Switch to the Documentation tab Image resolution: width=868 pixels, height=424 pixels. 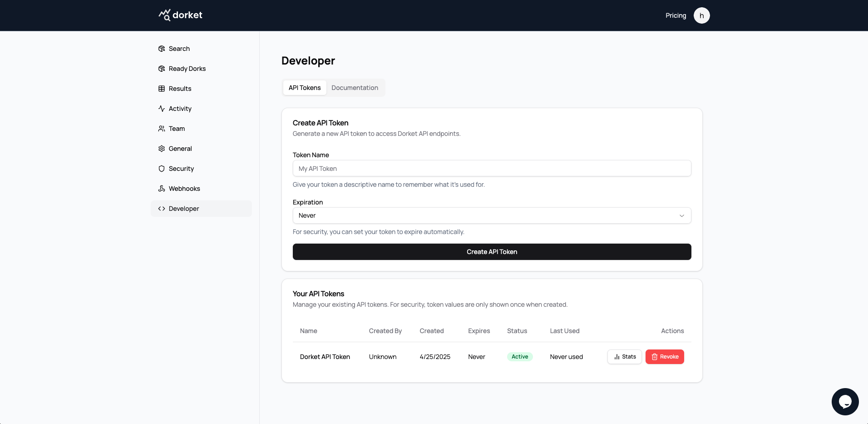[355, 88]
